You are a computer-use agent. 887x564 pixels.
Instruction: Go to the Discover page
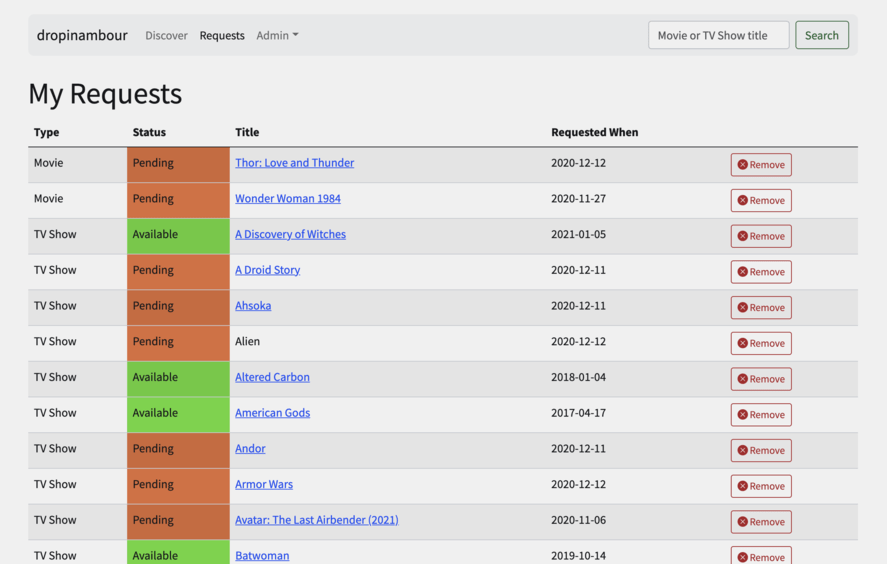(x=166, y=35)
